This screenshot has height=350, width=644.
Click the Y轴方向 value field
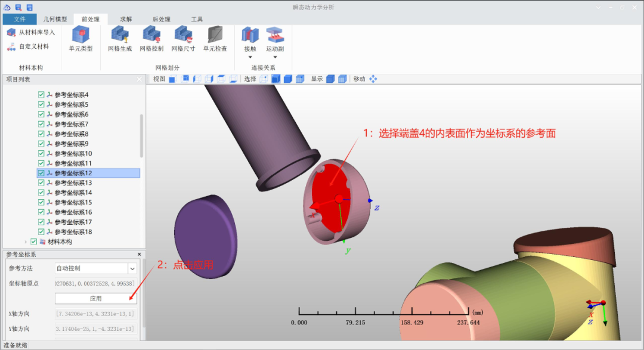coord(95,329)
